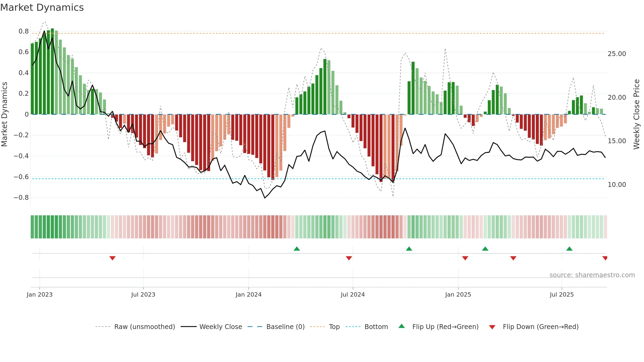Click the Jan 2025 x-axis label
Screen dimensions: 644x362
(x=458, y=294)
